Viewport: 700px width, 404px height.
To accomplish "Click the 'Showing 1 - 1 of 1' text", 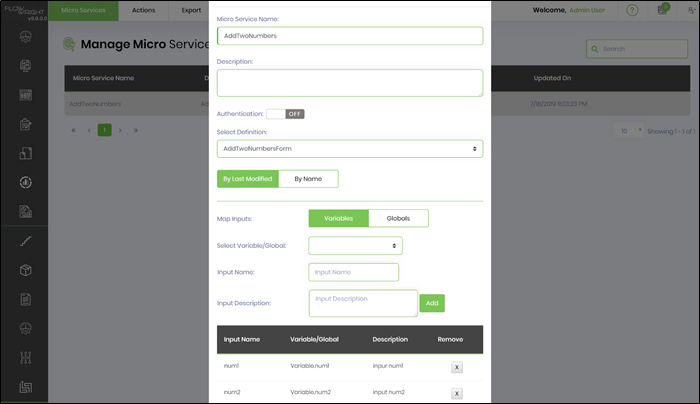I will [x=671, y=131].
